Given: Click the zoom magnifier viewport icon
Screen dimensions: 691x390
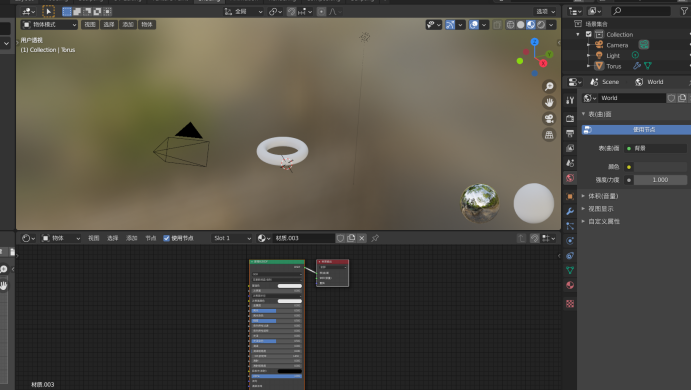Looking at the screenshot, I should click(x=549, y=86).
